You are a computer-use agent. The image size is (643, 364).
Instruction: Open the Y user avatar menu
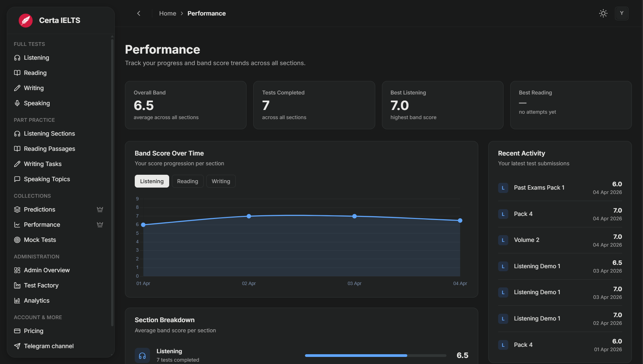621,13
